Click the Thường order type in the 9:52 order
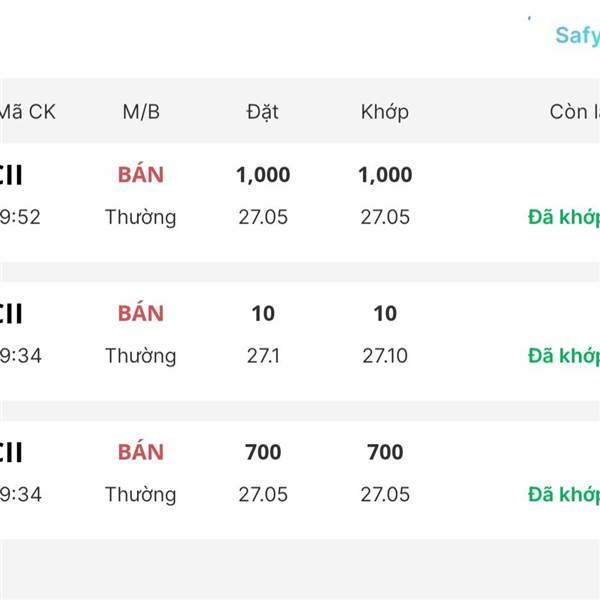 (x=141, y=217)
